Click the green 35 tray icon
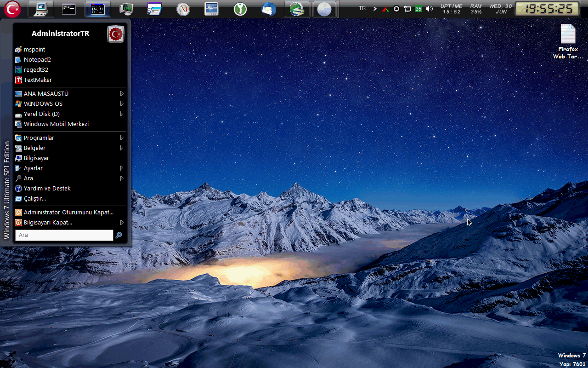The image size is (588, 368). pos(418,9)
